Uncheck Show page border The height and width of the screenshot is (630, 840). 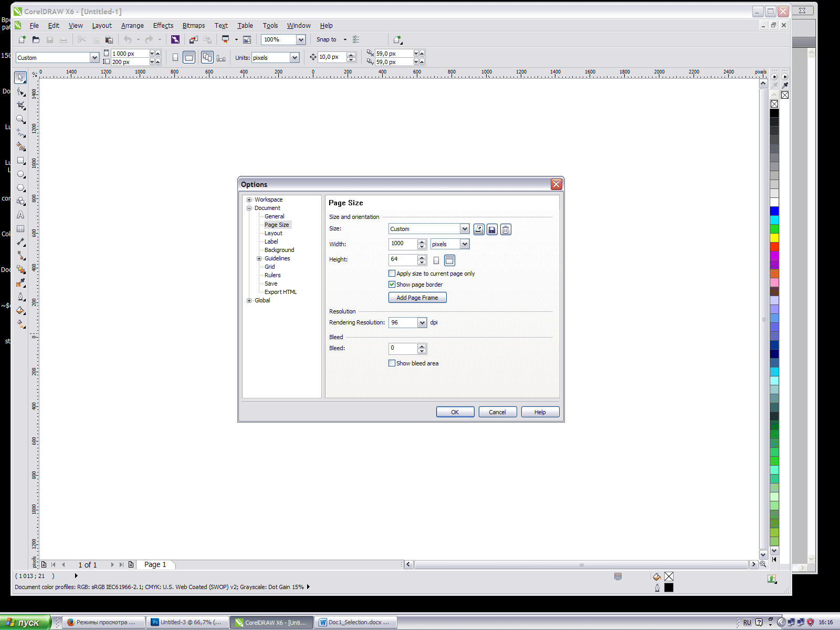(392, 285)
